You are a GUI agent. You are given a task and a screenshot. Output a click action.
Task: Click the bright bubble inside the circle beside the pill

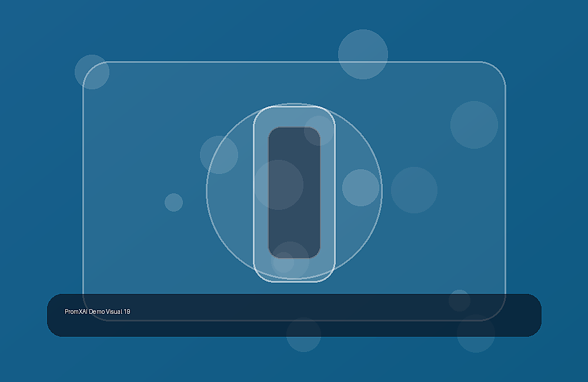(x=361, y=188)
